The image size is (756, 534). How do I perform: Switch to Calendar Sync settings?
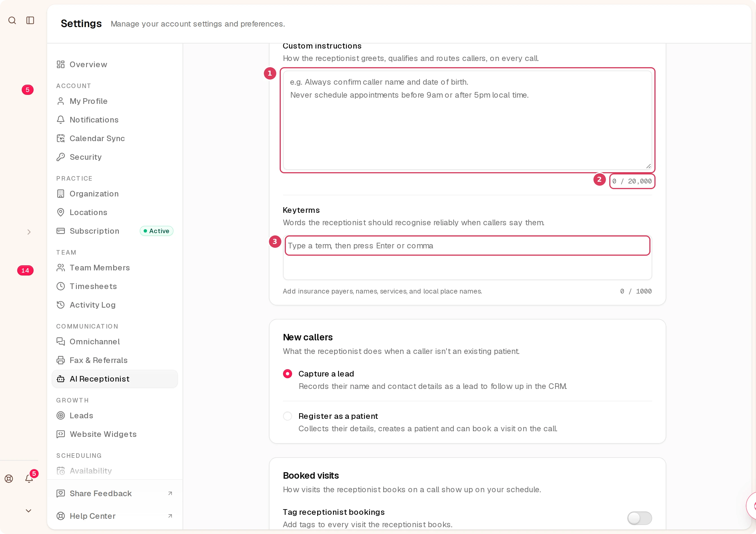point(115,138)
